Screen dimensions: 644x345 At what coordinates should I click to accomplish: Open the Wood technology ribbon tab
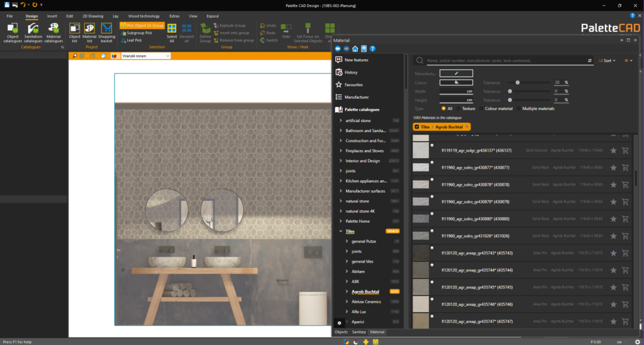tap(142, 15)
